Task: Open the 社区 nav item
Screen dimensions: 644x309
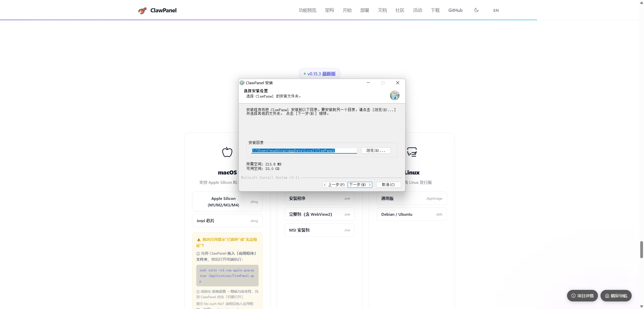Action: 400,10
